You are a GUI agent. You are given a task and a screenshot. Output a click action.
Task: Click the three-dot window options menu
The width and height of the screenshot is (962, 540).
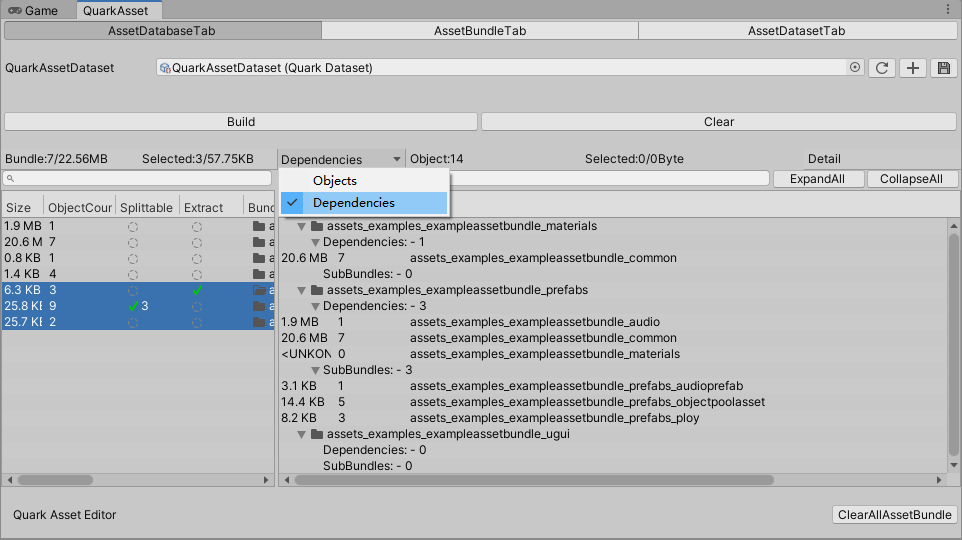pyautogui.click(x=948, y=9)
